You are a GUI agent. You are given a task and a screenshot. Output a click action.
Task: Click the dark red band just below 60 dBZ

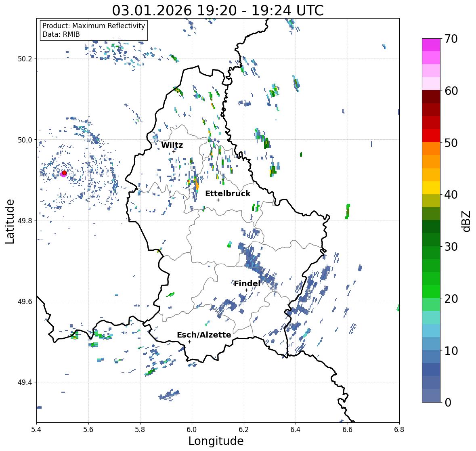[431, 97]
